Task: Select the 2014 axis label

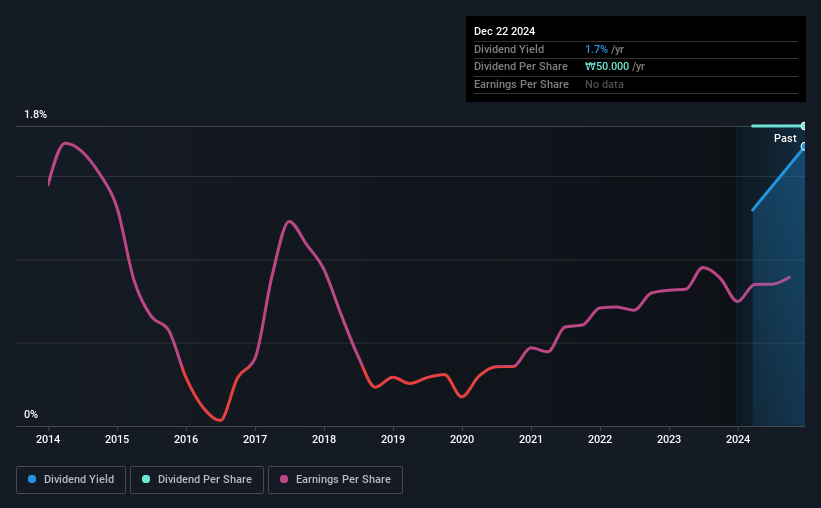Action: (48, 439)
